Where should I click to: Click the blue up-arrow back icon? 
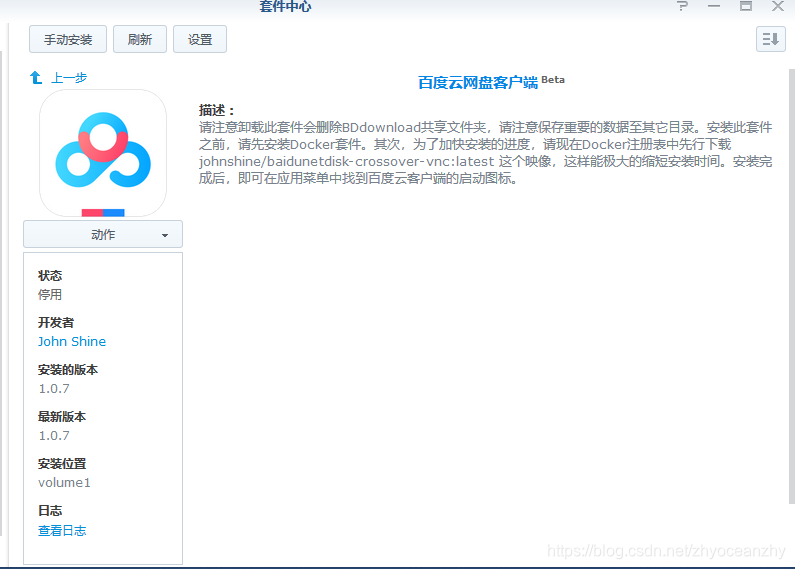click(36, 78)
